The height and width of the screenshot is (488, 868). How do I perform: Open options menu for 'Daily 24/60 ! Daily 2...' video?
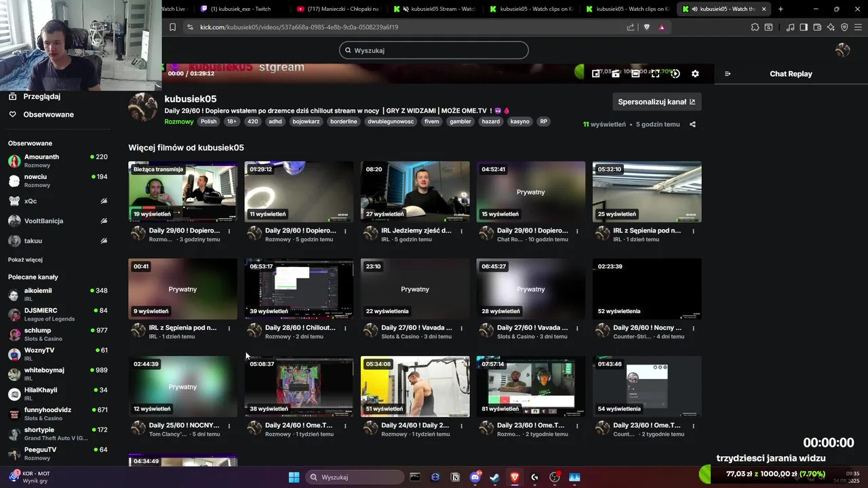(461, 426)
